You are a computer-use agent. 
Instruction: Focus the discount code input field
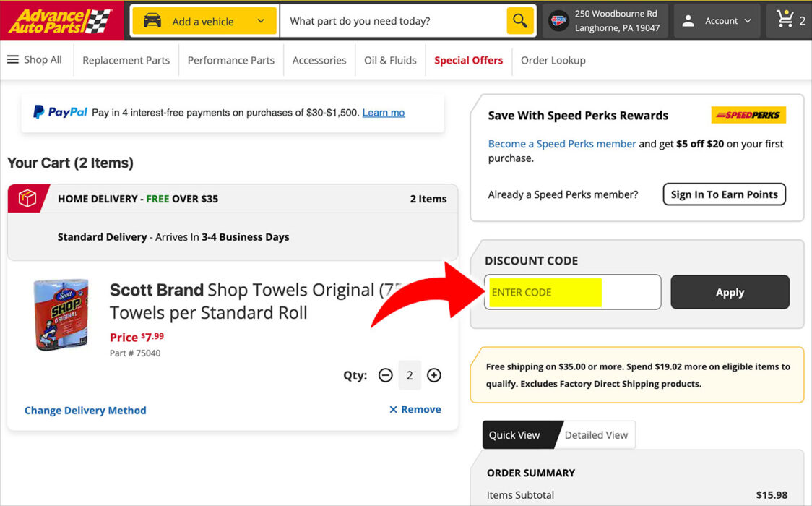pos(573,292)
